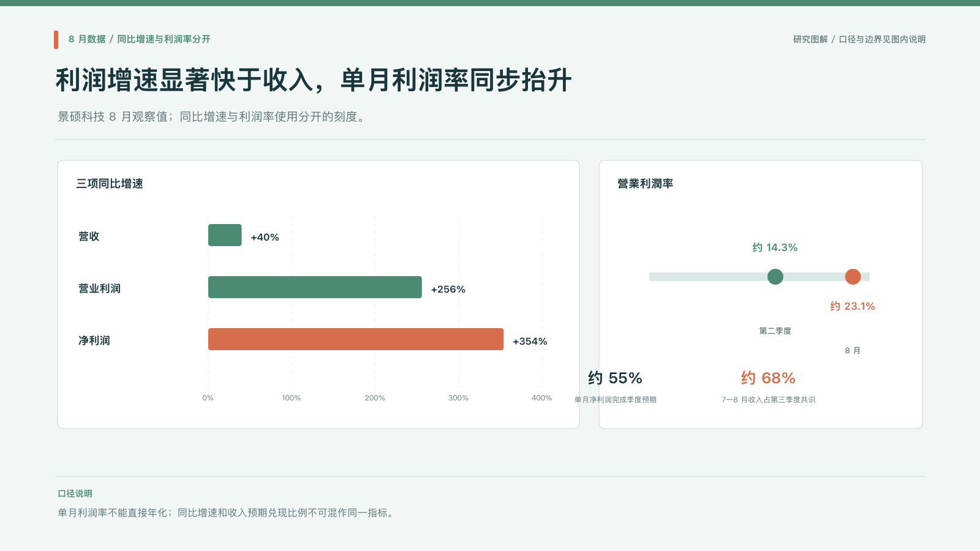Select the footnote starting 单月利润率不能直接年化
This screenshot has width=980, height=551.
point(227,512)
